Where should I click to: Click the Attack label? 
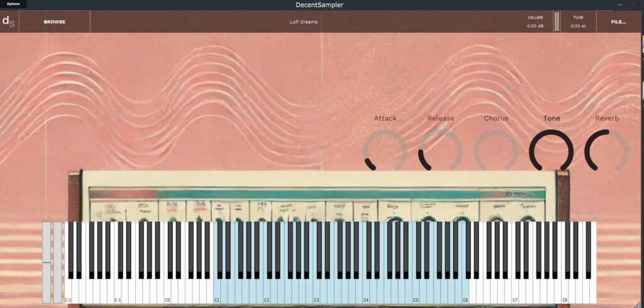click(x=386, y=118)
